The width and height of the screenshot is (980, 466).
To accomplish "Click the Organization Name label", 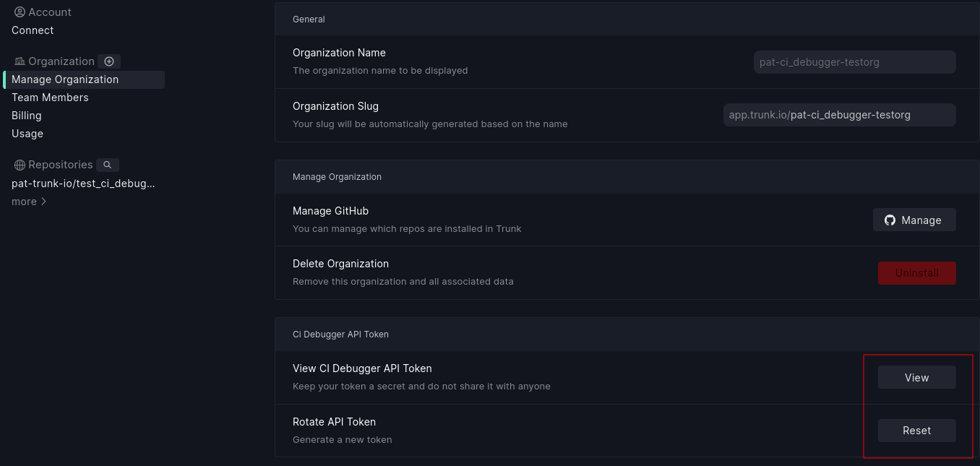I will click(x=339, y=53).
